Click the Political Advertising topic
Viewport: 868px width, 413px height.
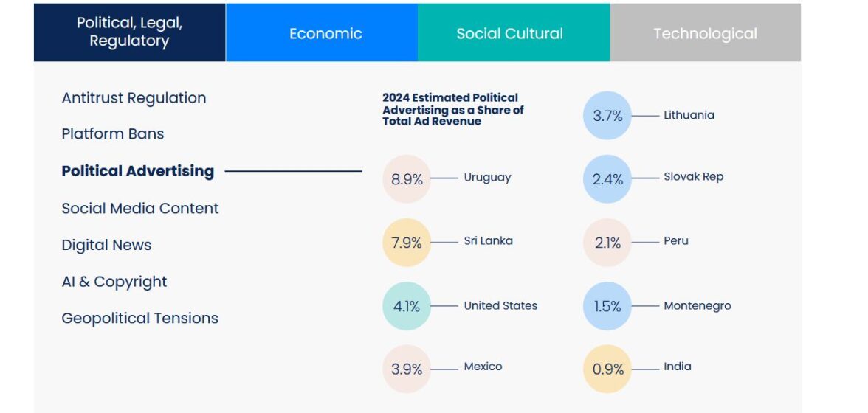pyautogui.click(x=137, y=171)
